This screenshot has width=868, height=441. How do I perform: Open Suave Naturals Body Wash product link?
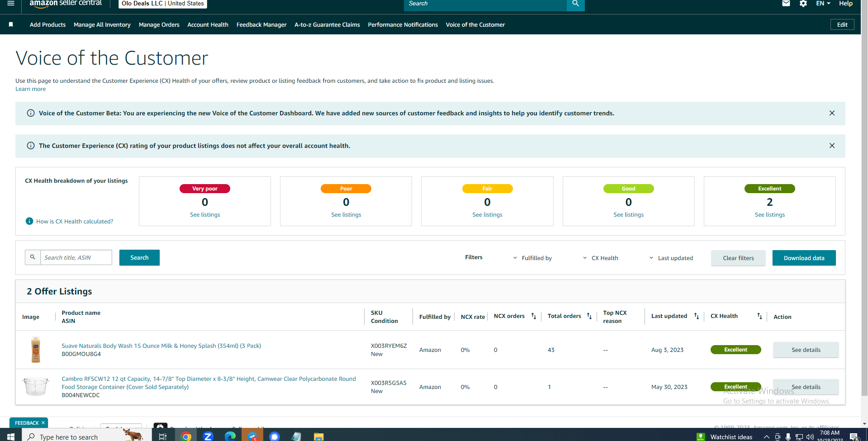click(161, 346)
